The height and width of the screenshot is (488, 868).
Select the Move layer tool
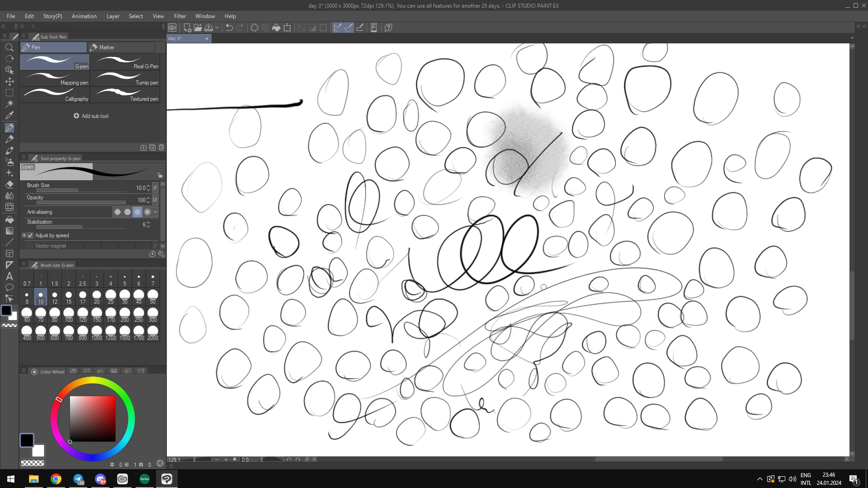9,81
